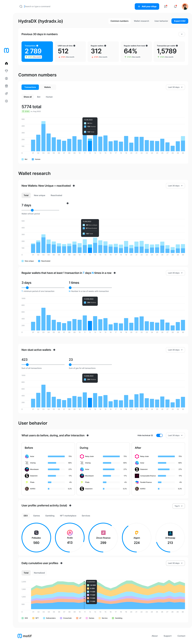Select the NFT marketplace tab

click(x=68, y=515)
